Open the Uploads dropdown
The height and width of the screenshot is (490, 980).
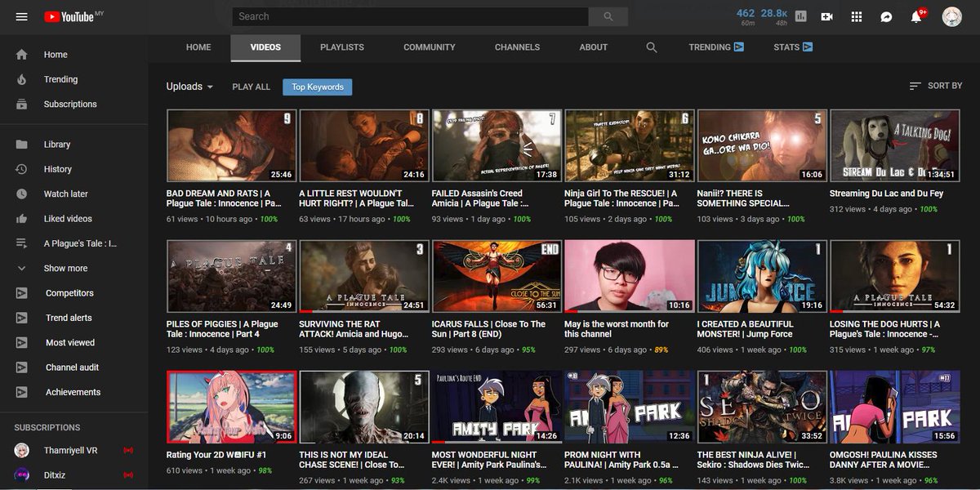189,87
